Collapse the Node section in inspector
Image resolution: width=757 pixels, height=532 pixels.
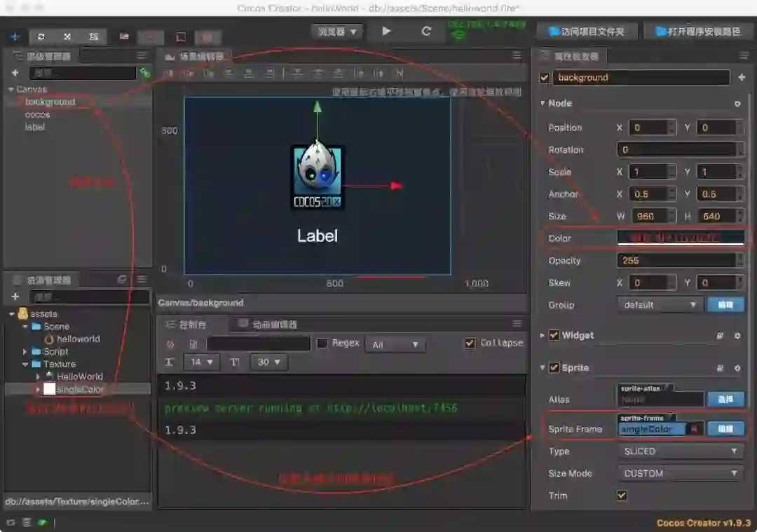pos(543,103)
